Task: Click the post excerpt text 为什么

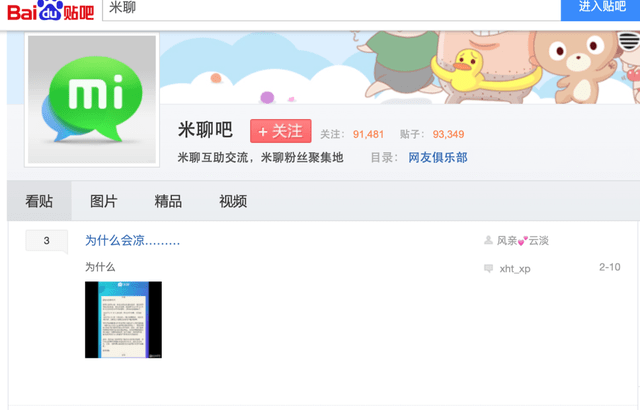Action: pyautogui.click(x=100, y=267)
